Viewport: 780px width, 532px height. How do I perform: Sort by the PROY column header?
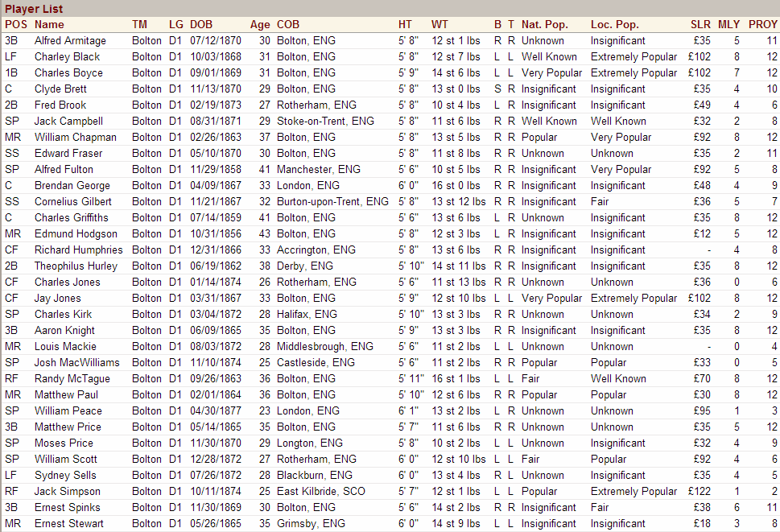(x=762, y=24)
